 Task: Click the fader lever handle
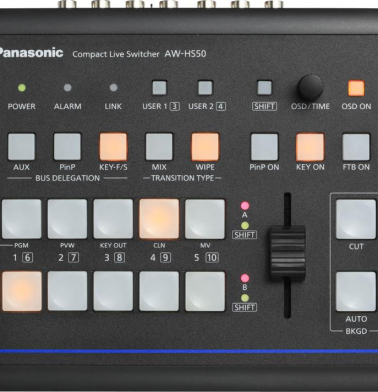click(x=287, y=253)
